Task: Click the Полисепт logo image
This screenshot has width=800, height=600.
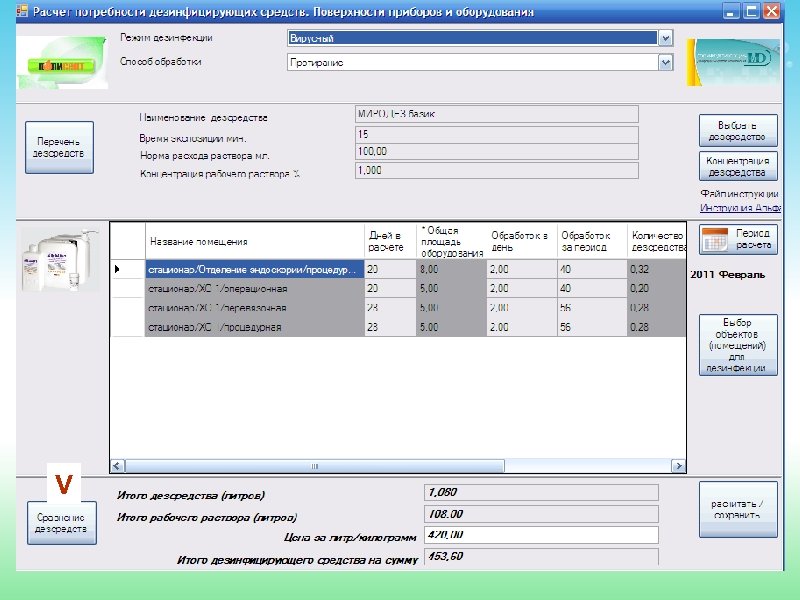Action: pos(62,62)
